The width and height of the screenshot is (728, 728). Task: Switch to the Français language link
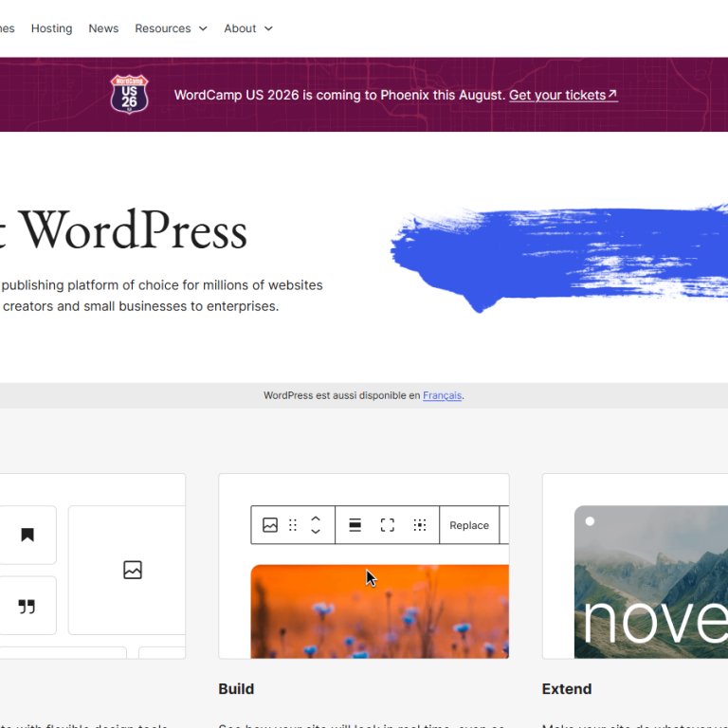pos(442,395)
